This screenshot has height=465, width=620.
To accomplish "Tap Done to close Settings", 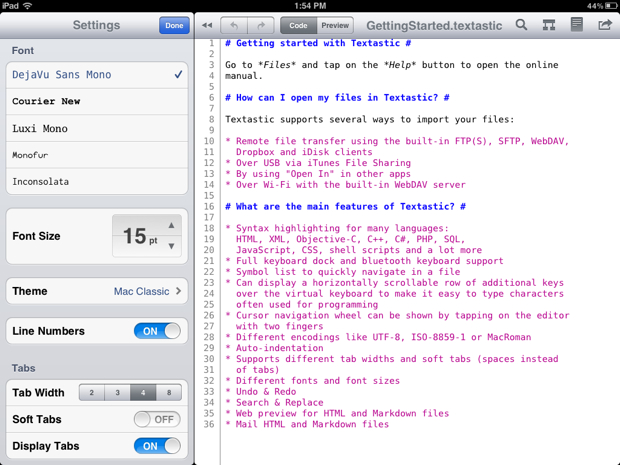I will click(174, 26).
